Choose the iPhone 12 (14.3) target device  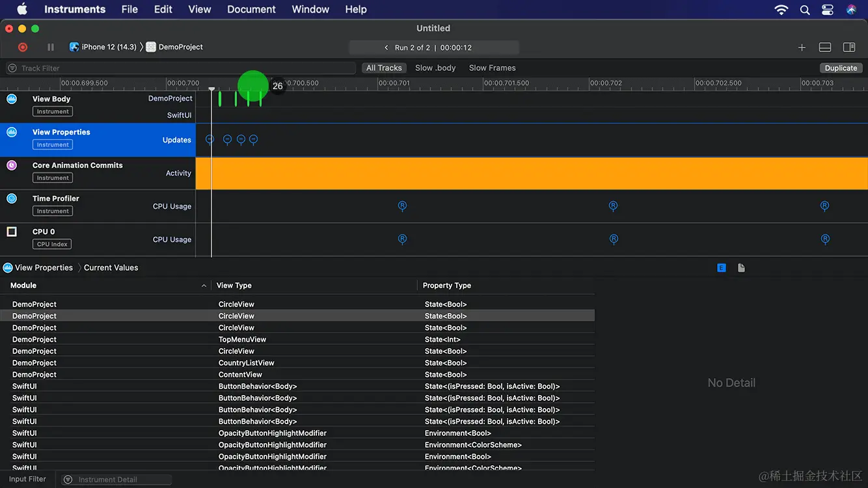103,47
